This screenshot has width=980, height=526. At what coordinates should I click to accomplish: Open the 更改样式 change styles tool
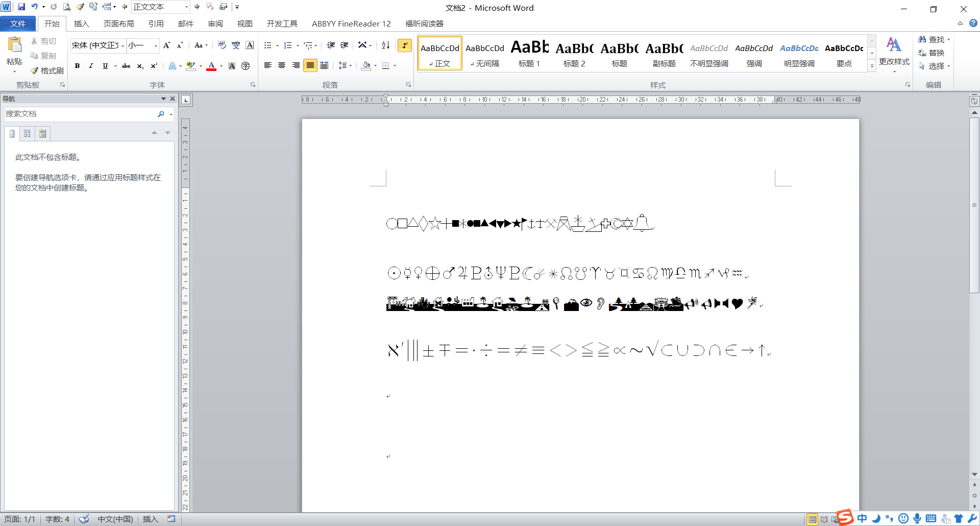tap(894, 54)
